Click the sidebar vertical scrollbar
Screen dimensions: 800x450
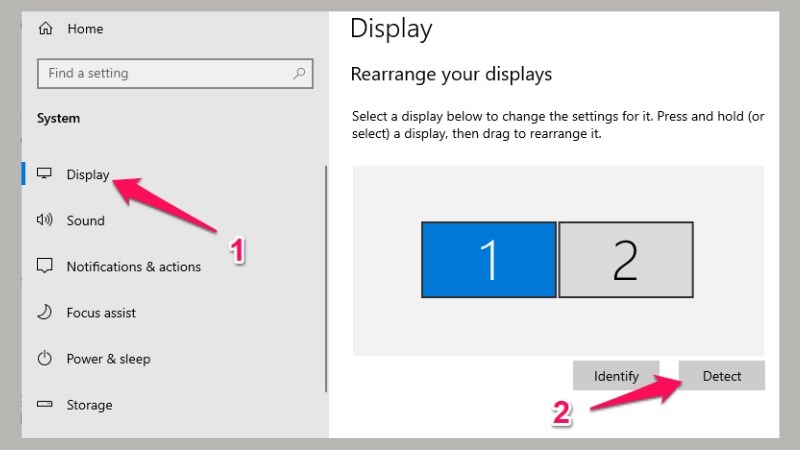coord(326,280)
